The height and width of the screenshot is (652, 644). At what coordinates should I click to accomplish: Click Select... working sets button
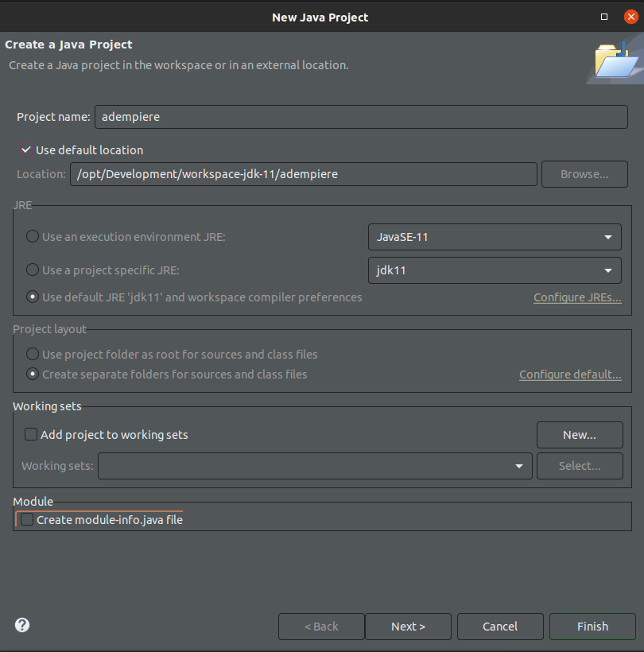[580, 466]
